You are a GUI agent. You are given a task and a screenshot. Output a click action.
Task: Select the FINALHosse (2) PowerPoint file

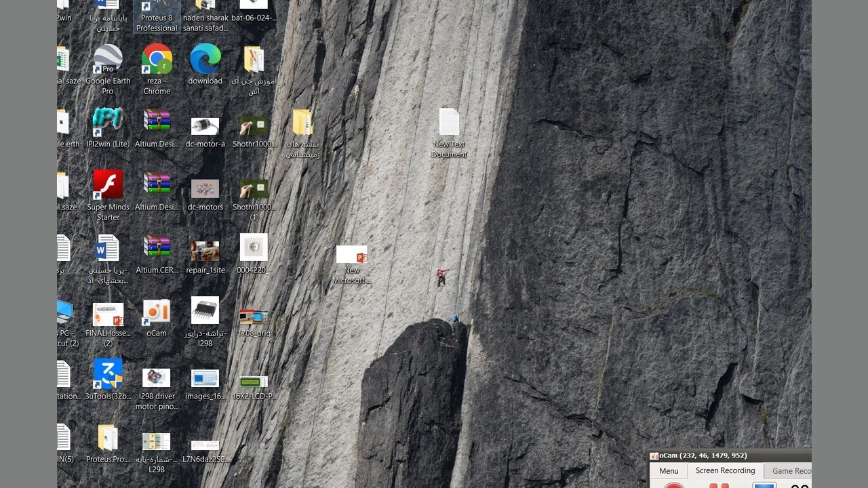click(x=108, y=324)
